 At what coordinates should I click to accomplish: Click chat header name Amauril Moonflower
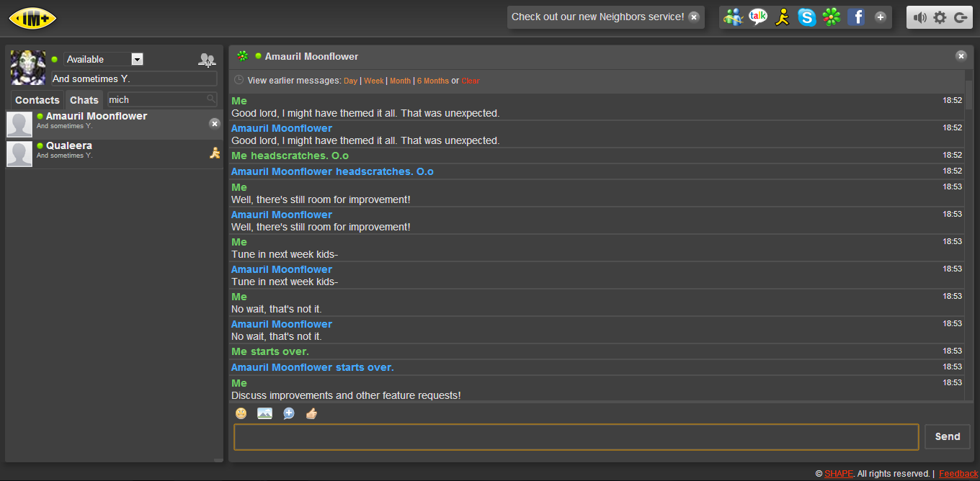pos(311,56)
